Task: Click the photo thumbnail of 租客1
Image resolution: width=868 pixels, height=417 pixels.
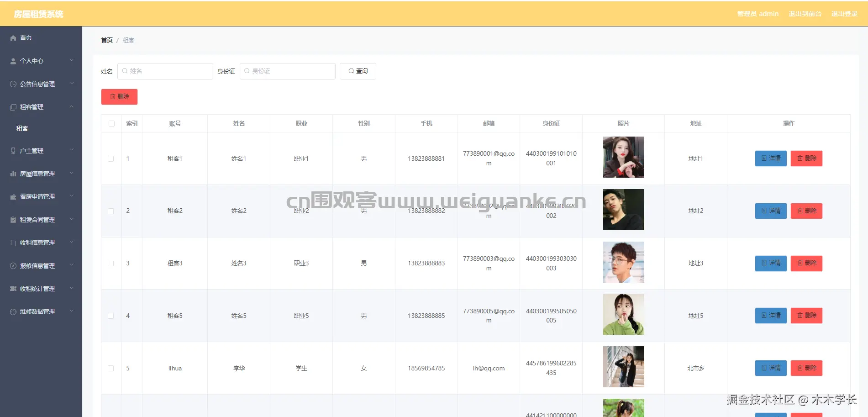Action: (624, 157)
